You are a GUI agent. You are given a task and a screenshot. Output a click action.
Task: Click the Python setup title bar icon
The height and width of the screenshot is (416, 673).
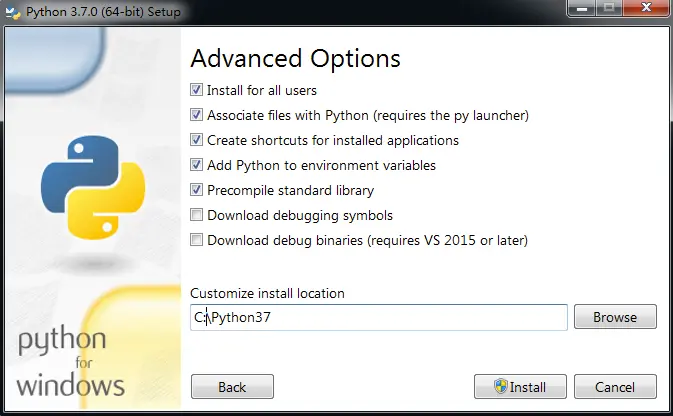click(x=12, y=12)
